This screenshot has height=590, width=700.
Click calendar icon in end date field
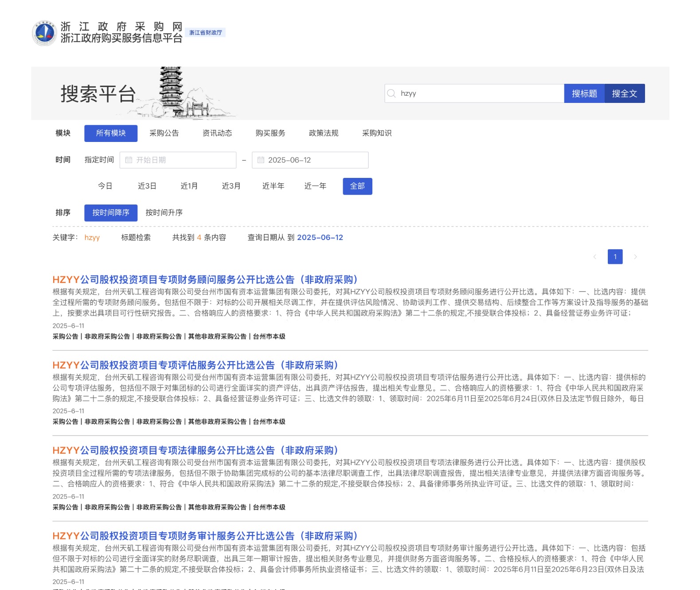tap(261, 160)
